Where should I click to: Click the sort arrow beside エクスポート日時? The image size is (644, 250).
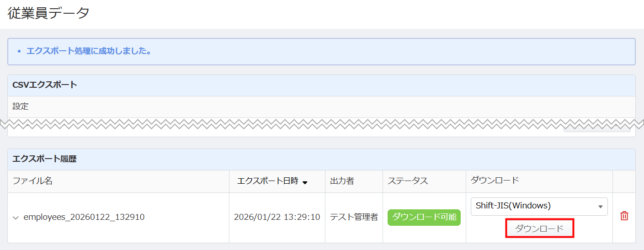point(305,182)
